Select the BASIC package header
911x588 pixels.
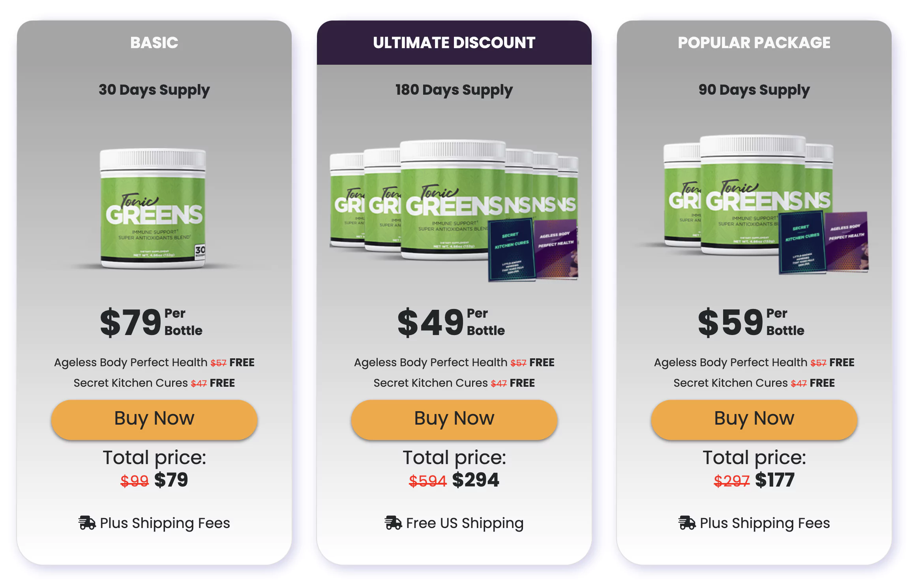(x=154, y=42)
